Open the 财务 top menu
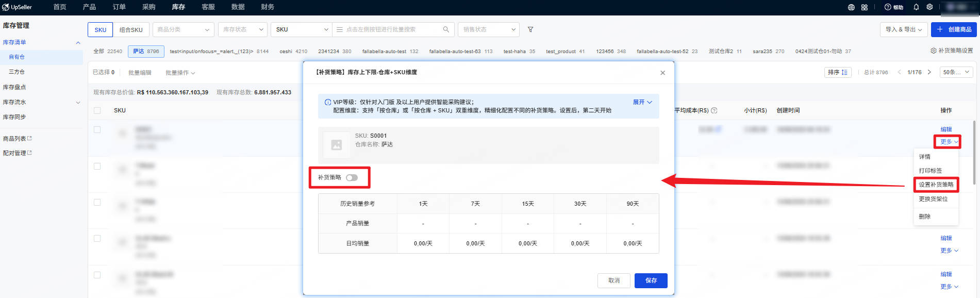The width and height of the screenshot is (980, 298). 268,7
